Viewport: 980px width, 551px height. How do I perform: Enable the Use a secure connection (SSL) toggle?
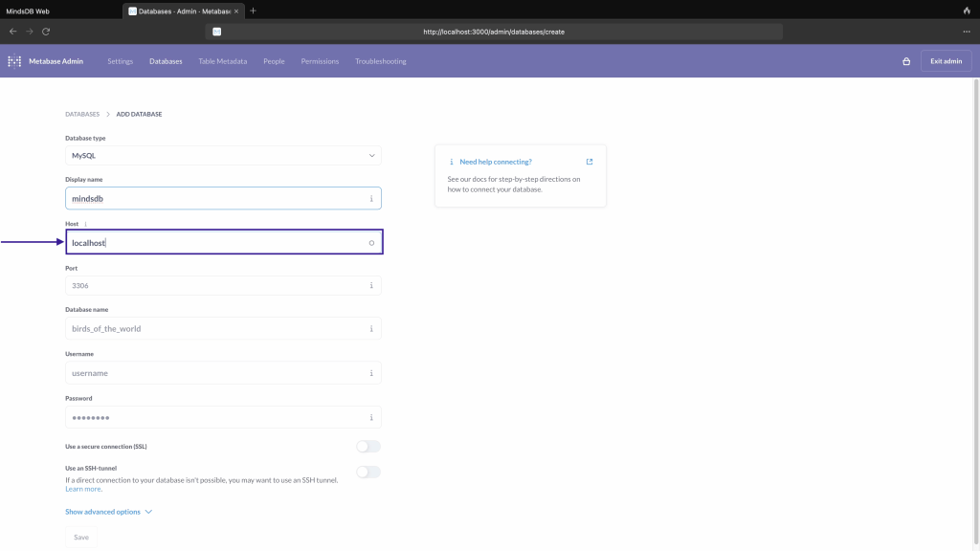pyautogui.click(x=367, y=447)
